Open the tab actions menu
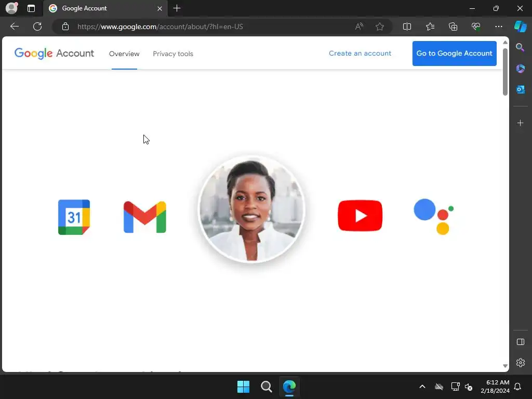The width and height of the screenshot is (532, 399). coord(31,8)
